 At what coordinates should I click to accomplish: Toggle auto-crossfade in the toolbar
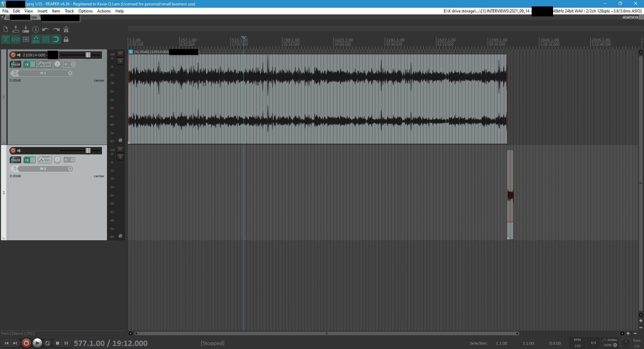click(6, 40)
